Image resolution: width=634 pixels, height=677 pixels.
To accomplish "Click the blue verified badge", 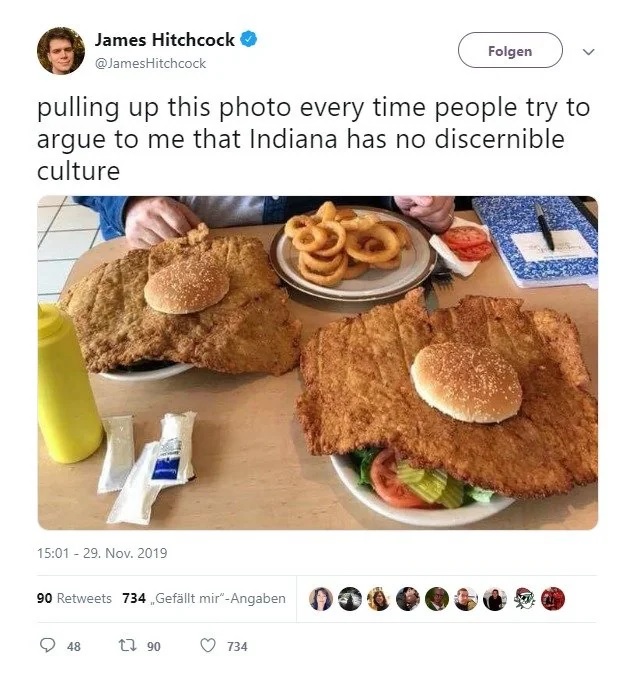I will point(249,39).
